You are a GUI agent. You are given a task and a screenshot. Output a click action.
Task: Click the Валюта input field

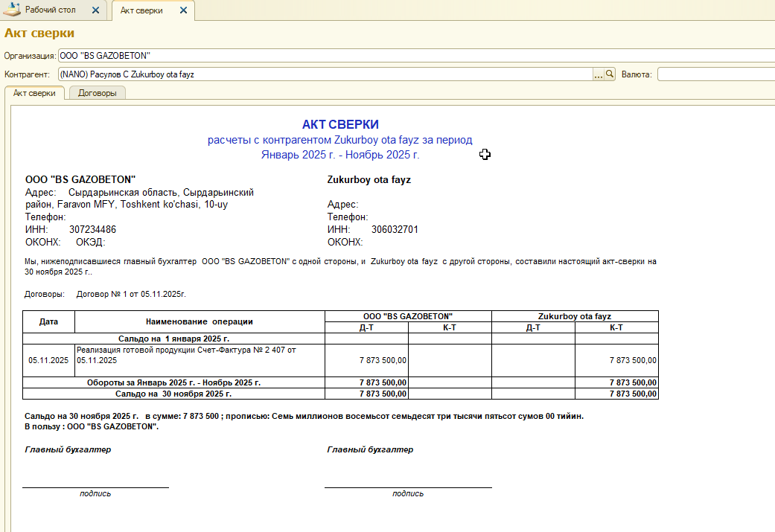(716, 74)
